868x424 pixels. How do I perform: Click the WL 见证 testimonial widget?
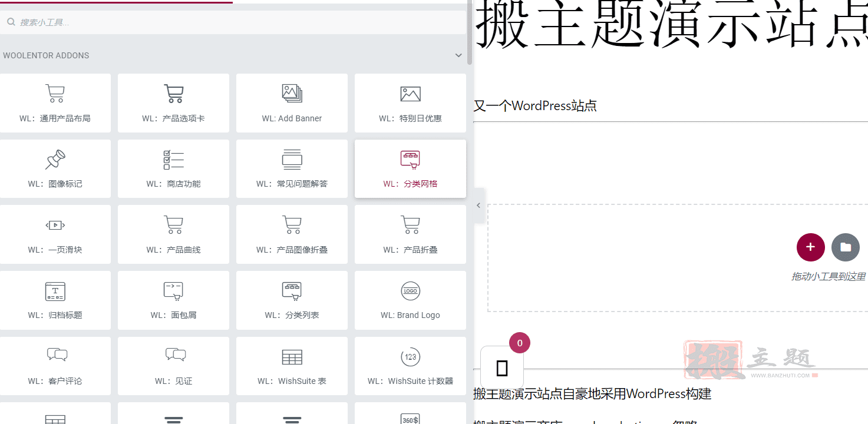173,366
